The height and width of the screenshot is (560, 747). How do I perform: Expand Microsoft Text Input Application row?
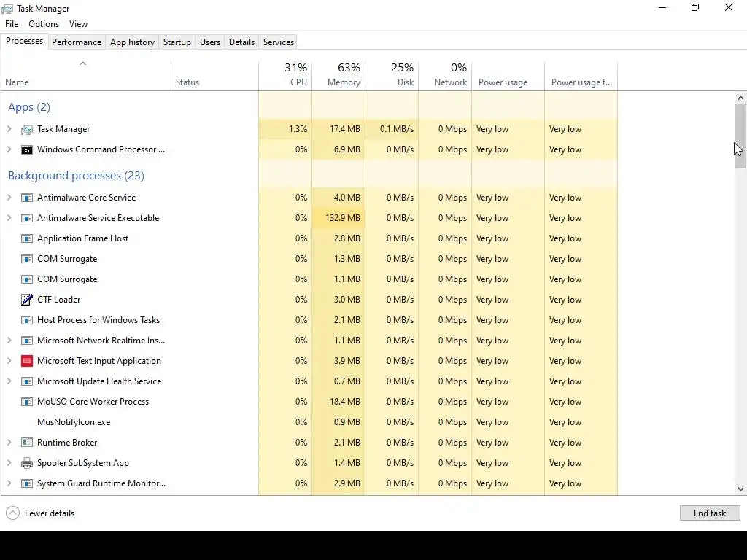9,361
